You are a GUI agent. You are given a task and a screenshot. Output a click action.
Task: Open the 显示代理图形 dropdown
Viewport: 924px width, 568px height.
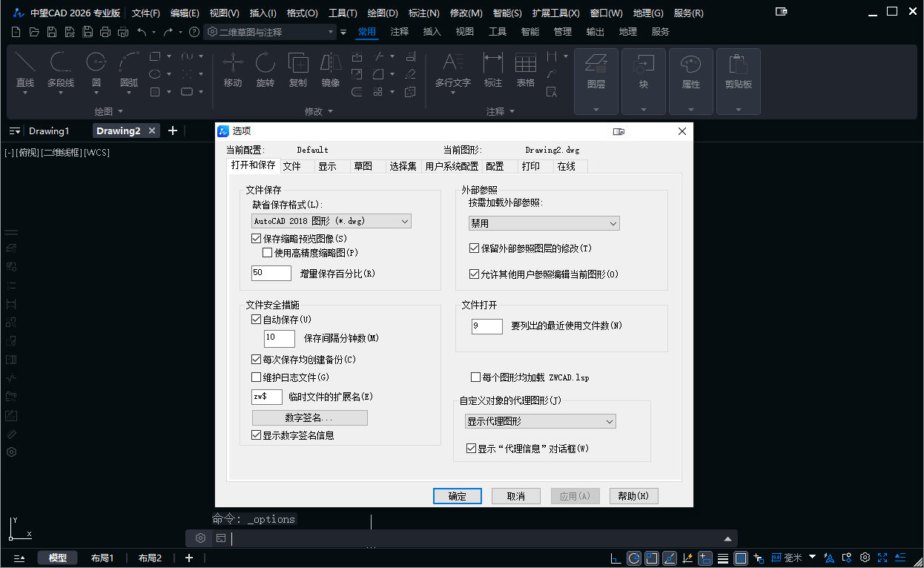(540, 421)
